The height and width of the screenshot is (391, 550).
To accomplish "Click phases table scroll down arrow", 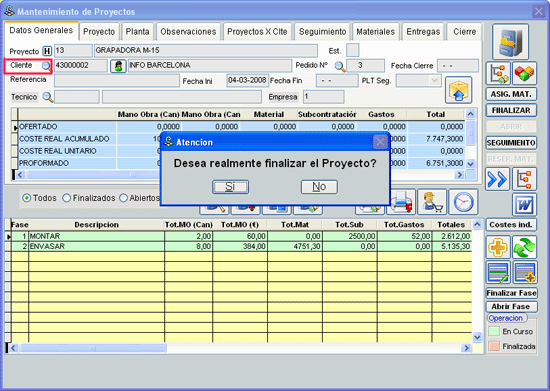I will coord(477,337).
